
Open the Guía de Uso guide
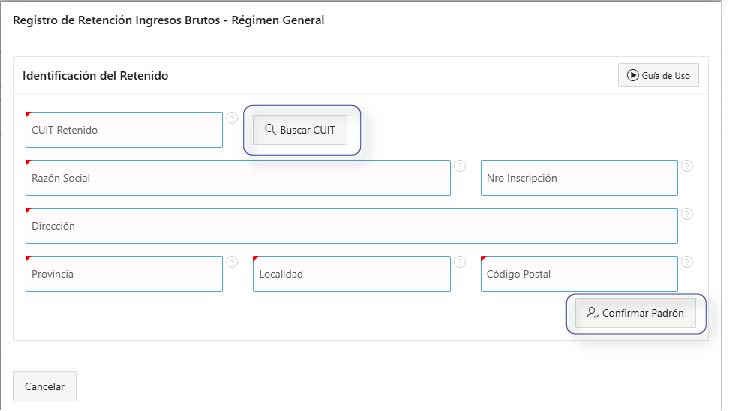coord(658,75)
